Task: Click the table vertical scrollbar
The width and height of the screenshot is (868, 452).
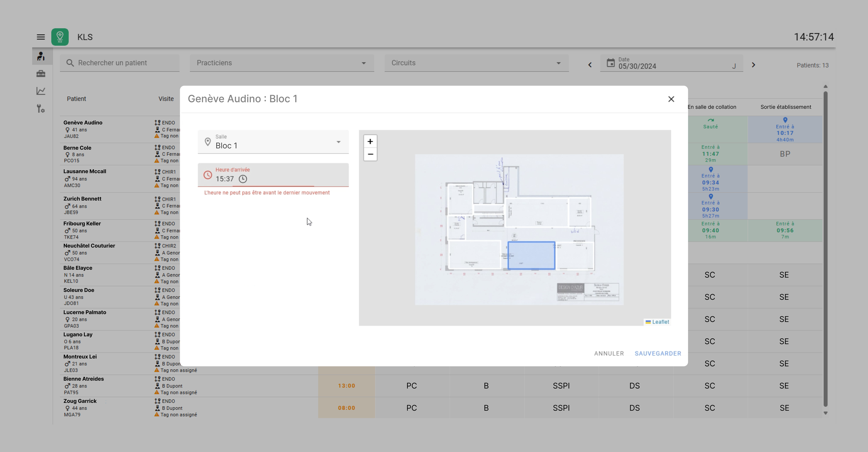Action: [826, 249]
